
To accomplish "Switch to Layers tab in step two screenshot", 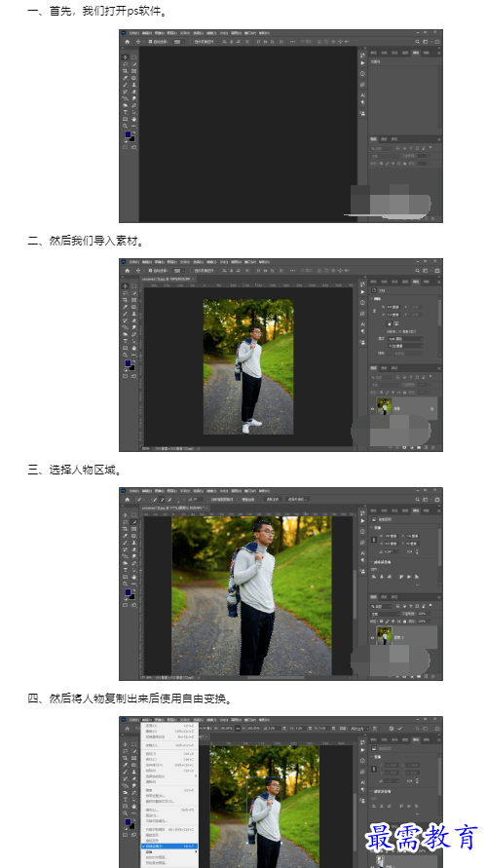I will 374,368.
